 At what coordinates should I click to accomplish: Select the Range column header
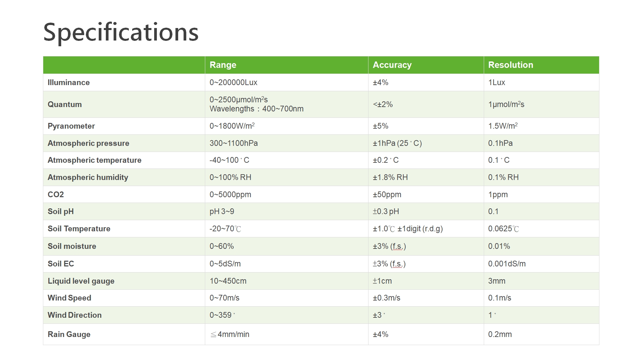click(x=223, y=65)
